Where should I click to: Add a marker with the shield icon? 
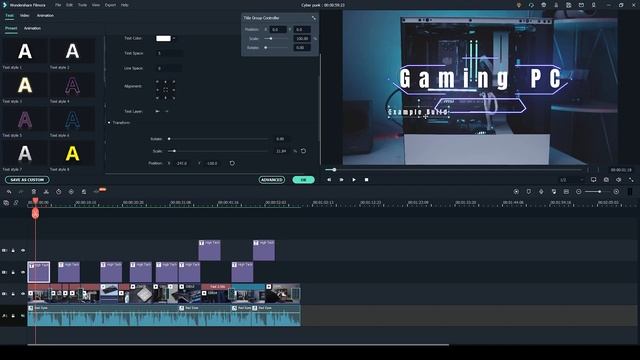(x=529, y=191)
